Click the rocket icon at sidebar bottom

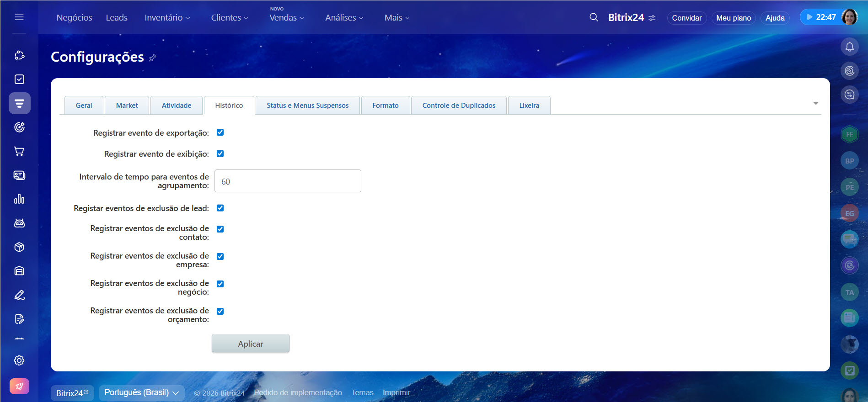[x=19, y=386]
